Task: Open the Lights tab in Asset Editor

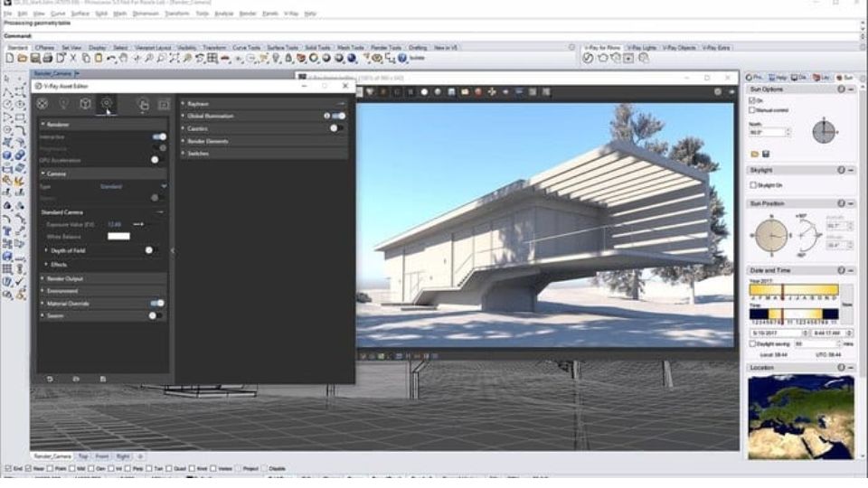Action: (63, 103)
